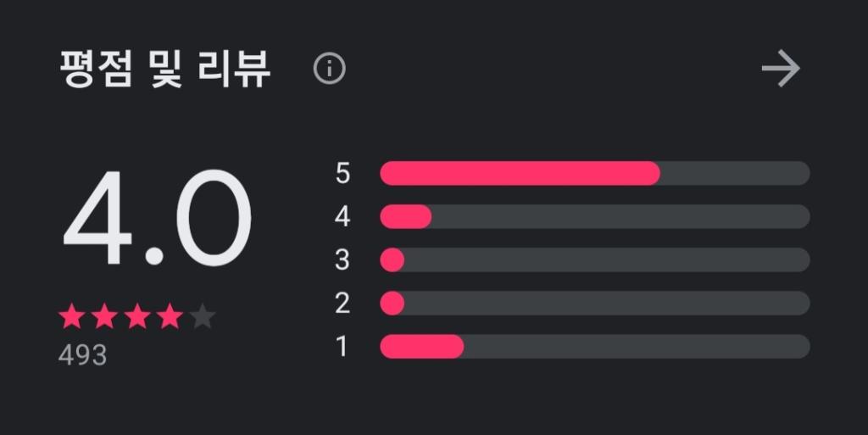
Task: Click the fourth pink rating star
Action: 170,316
